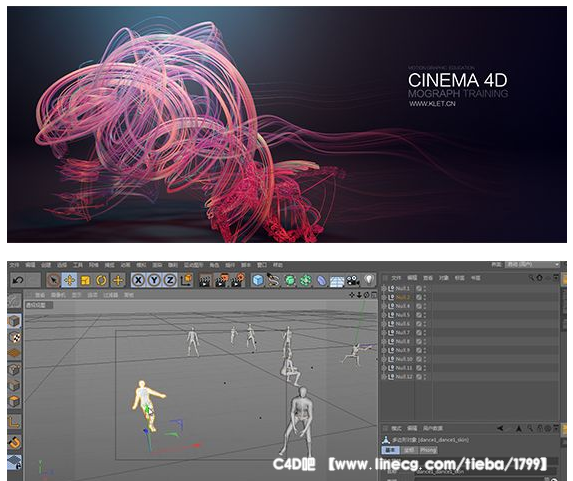Toggle visibility dots for Null.11
Viewport: 573px width, 481px height.
pos(425,368)
